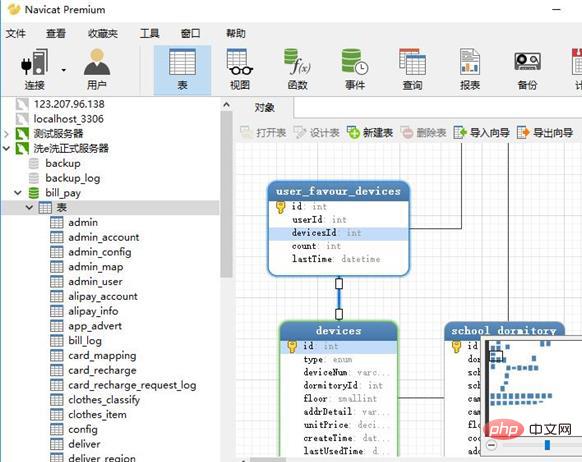Screen dimensions: 582x462
Task: Expand the 测试服务器 tree node
Action: [x=6, y=134]
